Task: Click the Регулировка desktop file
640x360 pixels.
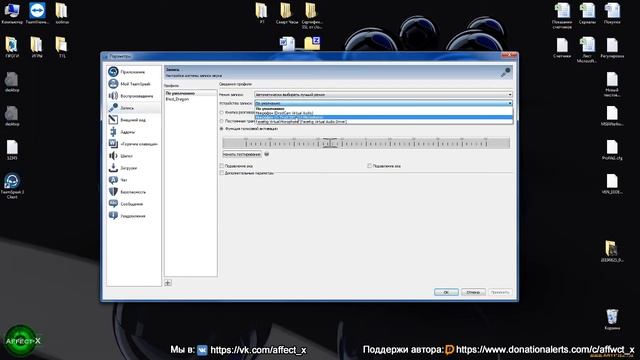Action: pos(612,48)
